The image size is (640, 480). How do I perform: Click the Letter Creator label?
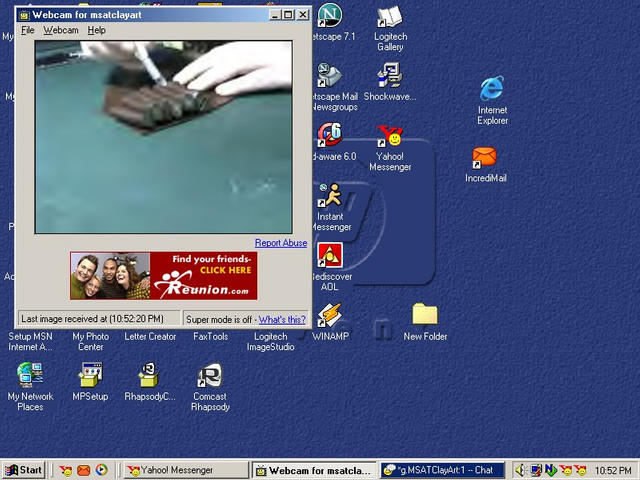click(x=150, y=337)
